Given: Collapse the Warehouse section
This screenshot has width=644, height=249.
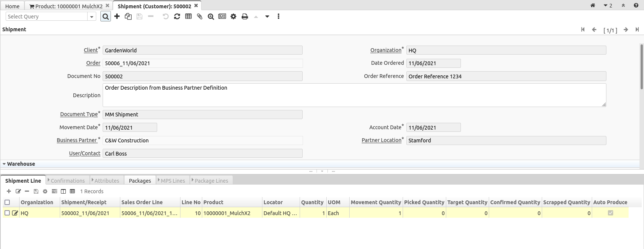Looking at the screenshot, I should [4, 164].
